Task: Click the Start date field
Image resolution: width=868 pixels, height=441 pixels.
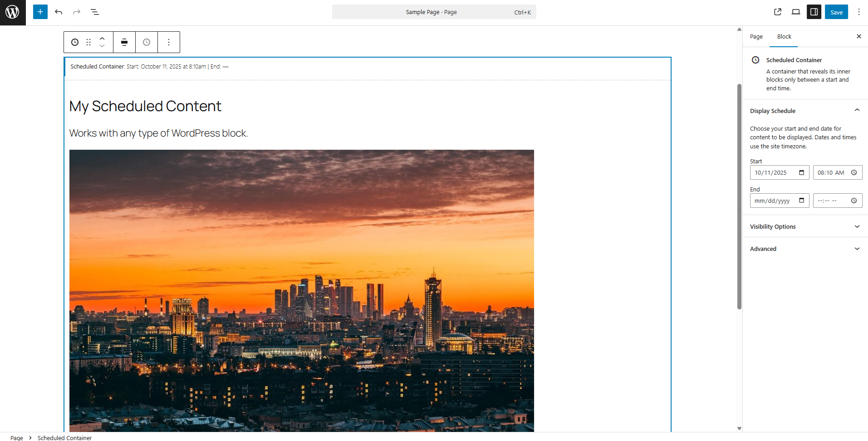Action: (x=774, y=172)
